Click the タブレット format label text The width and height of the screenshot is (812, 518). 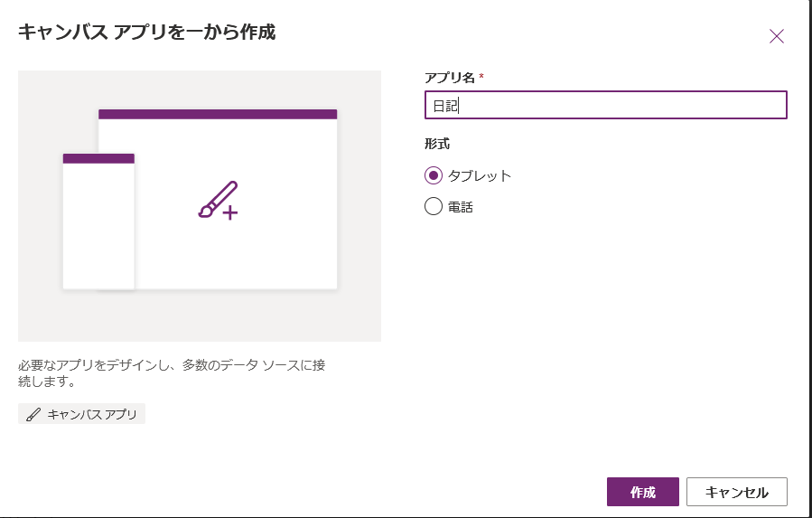click(x=480, y=175)
